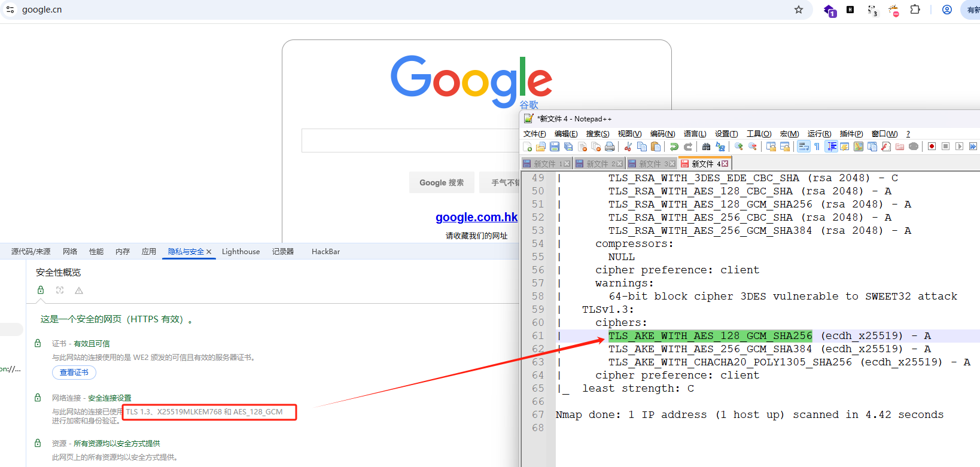Toggle synchronized vertical scrolling icon
This screenshot has height=467, width=980.
[771, 146]
